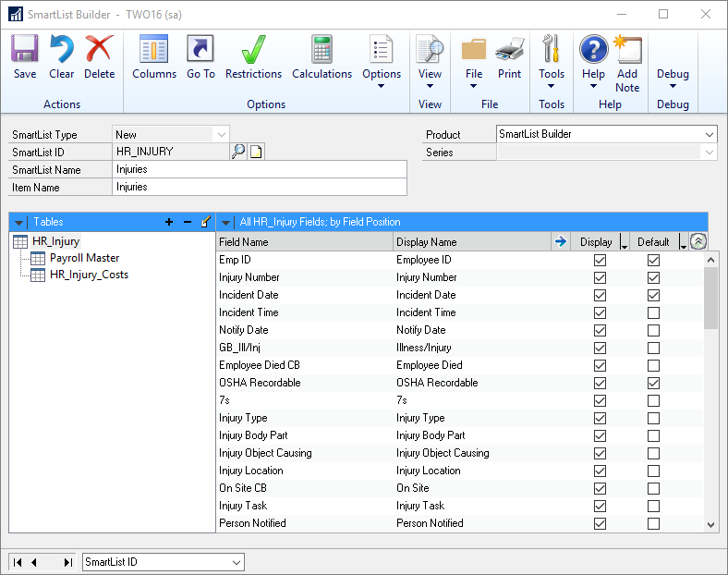Image resolution: width=728 pixels, height=575 pixels.
Task: Click the View magnifier page icon
Action: tap(430, 49)
